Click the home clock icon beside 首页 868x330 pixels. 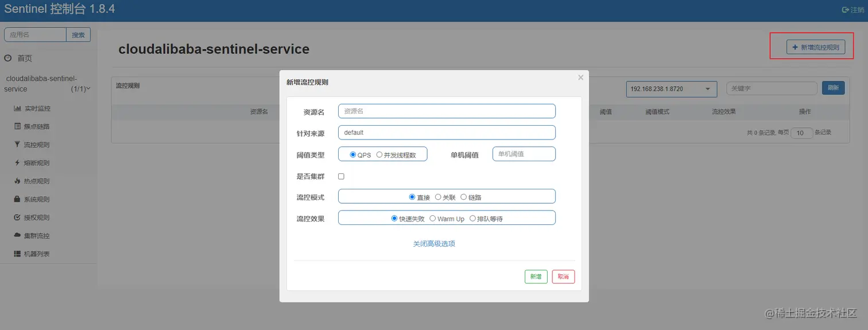(8, 58)
